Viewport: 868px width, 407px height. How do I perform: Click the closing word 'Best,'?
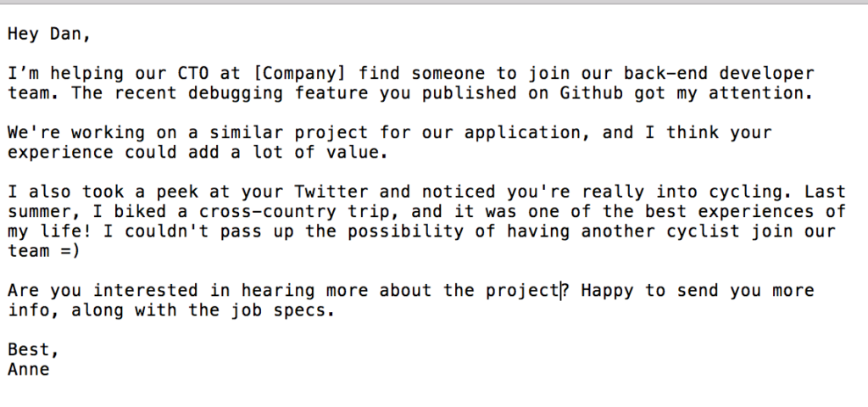[33, 350]
